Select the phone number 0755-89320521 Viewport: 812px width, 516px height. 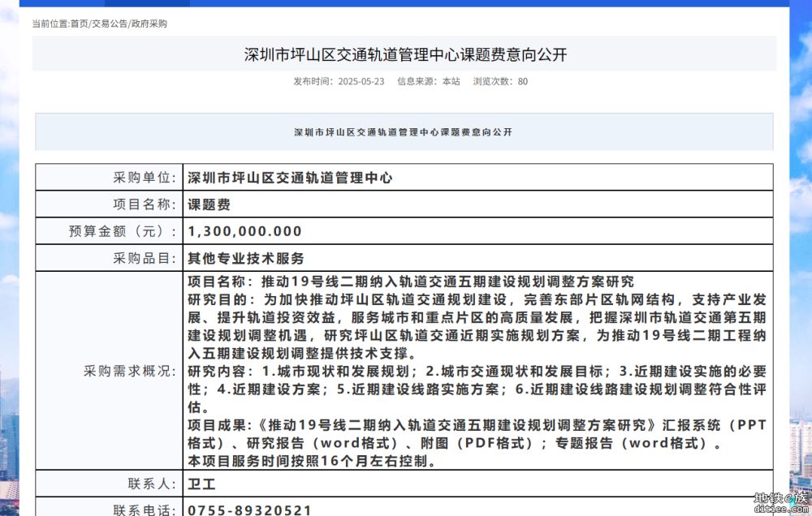249,510
